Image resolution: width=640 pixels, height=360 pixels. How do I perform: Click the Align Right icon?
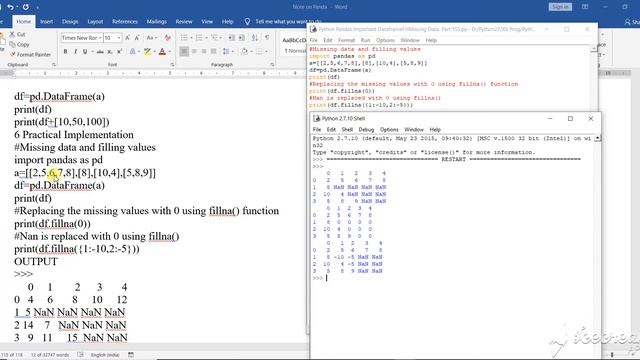coord(204,51)
